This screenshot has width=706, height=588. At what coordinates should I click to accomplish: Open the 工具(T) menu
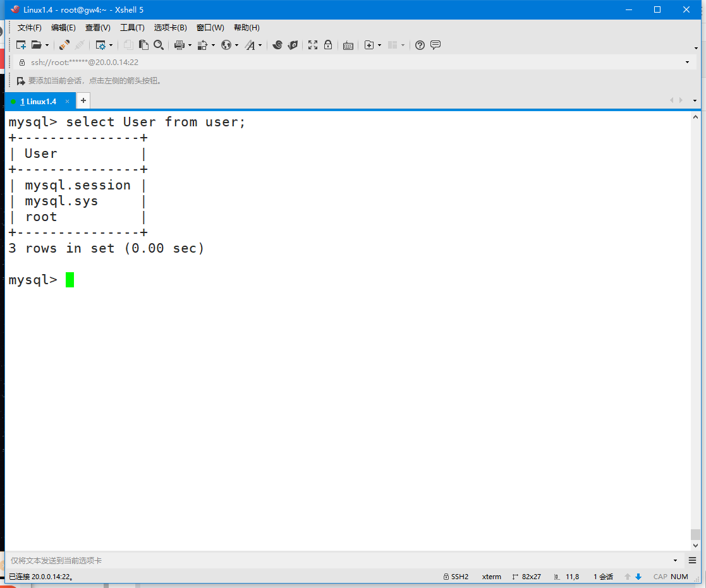132,27
